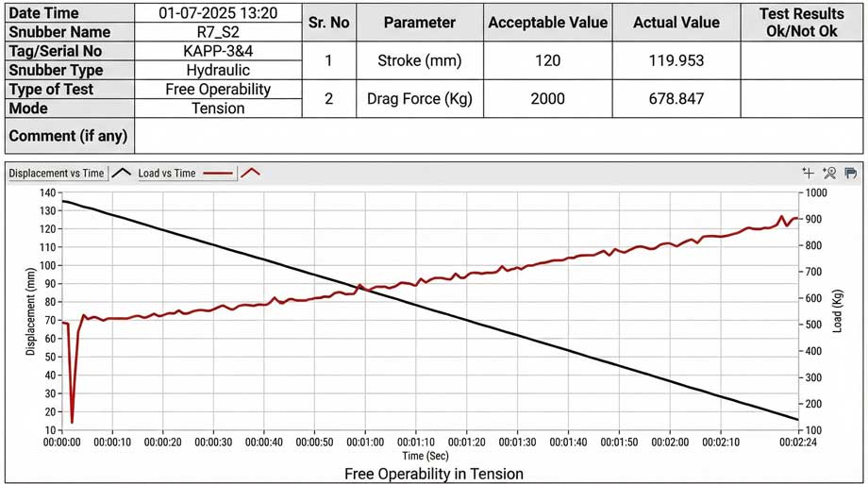Viewport: 868px width, 484px height.
Task: Select the Snubber Name value R7_S2
Action: click(x=218, y=32)
